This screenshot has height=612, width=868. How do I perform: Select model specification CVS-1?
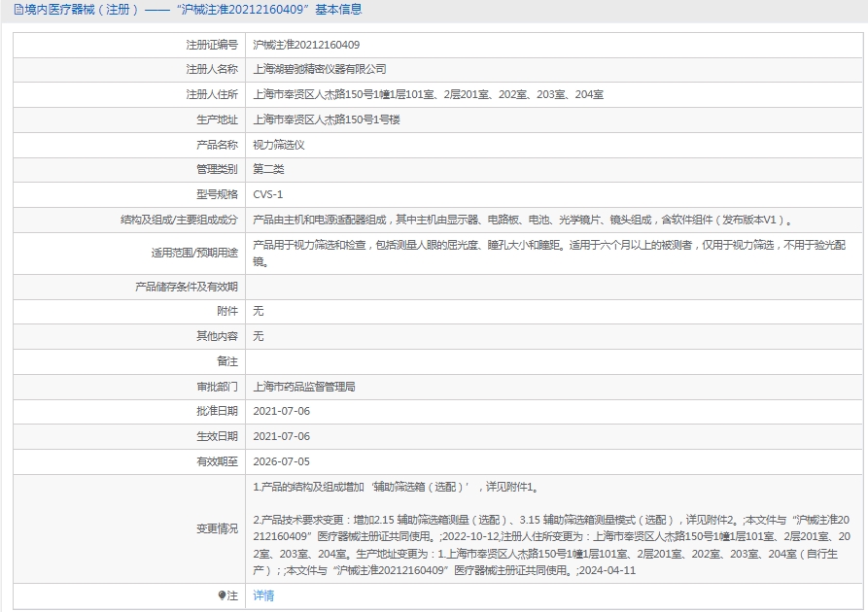click(x=268, y=194)
